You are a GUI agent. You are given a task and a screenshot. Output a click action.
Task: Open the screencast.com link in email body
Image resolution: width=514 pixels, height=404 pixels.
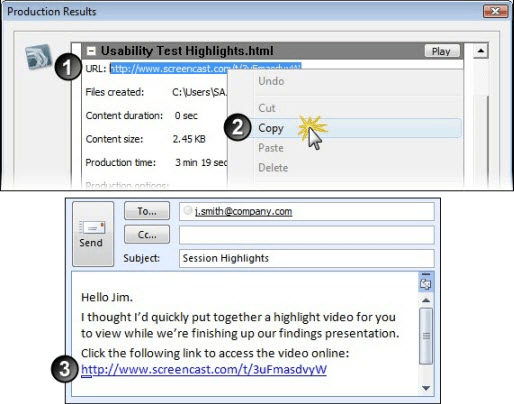click(204, 369)
